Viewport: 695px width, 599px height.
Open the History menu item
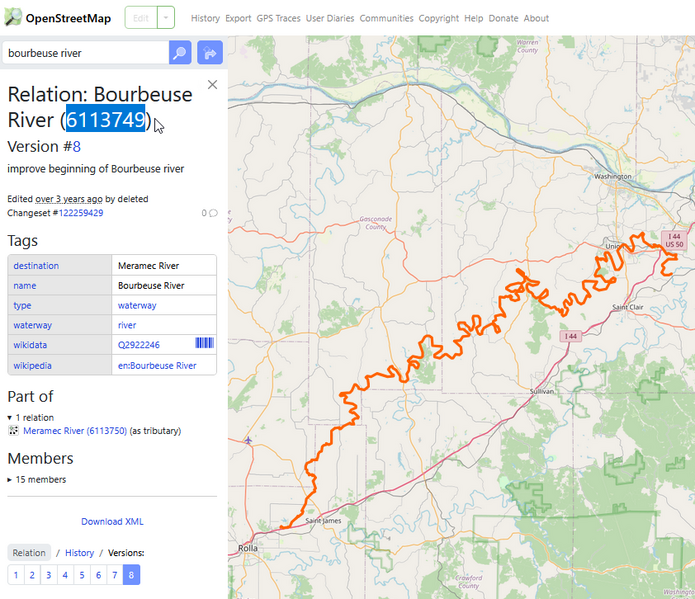205,18
